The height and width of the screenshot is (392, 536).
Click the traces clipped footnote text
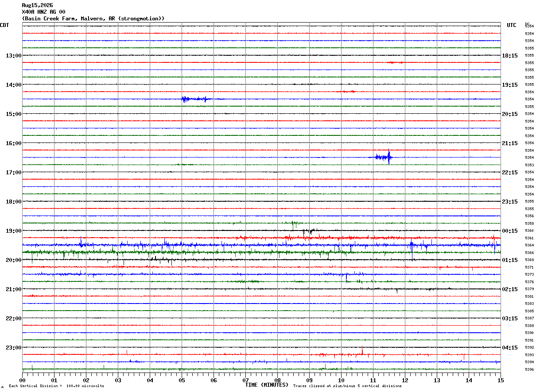347,386
